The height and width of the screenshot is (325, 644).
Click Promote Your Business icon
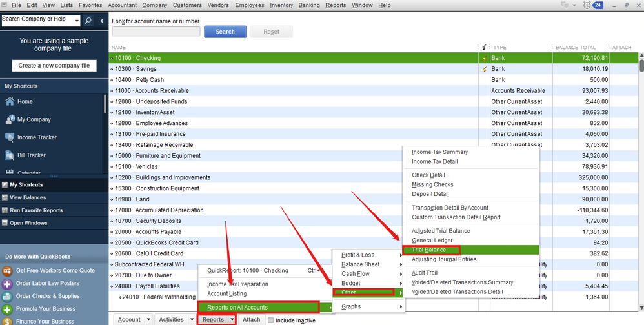(x=7, y=309)
